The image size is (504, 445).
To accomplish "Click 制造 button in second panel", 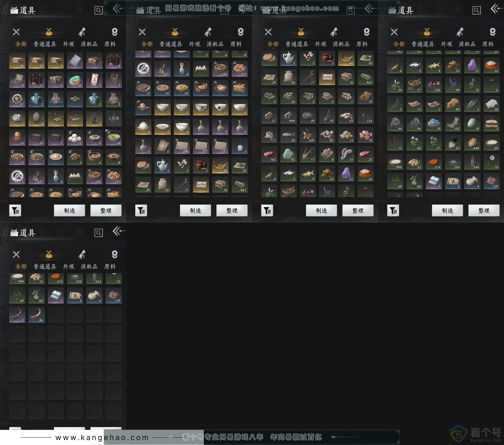I will [195, 210].
